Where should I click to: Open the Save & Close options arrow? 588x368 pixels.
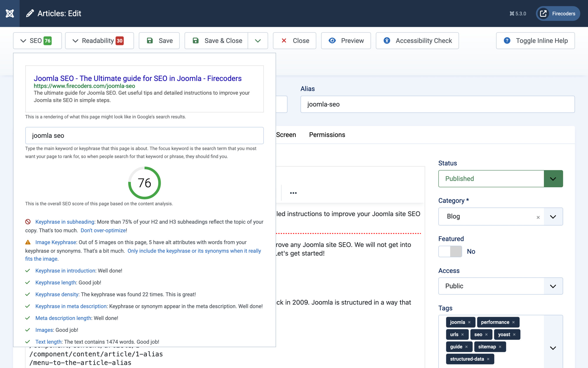258,41
